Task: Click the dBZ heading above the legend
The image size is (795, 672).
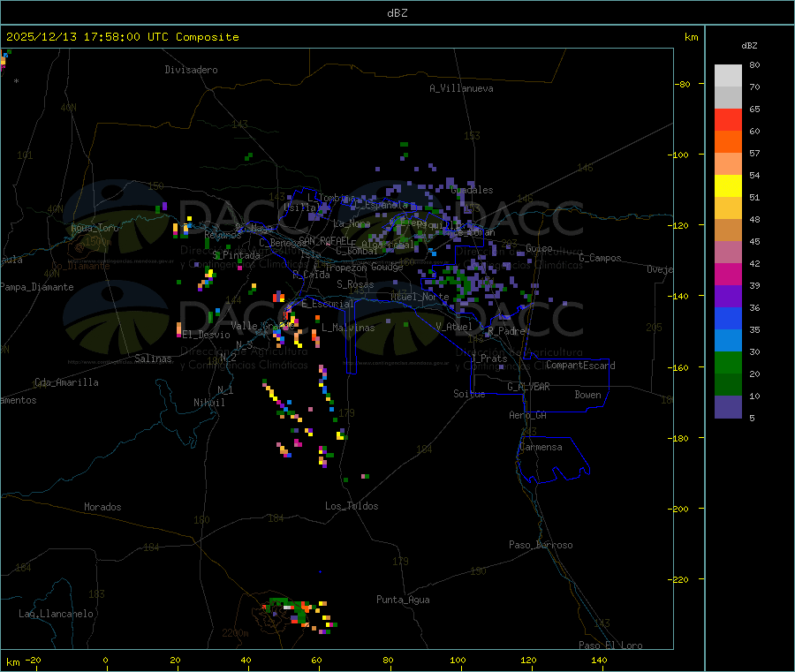Action: coord(749,45)
